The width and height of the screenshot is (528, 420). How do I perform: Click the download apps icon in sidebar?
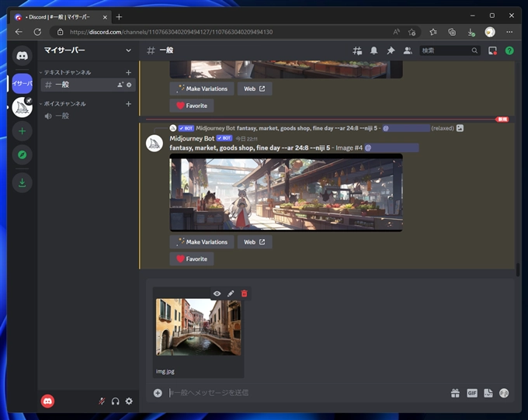[x=23, y=182]
